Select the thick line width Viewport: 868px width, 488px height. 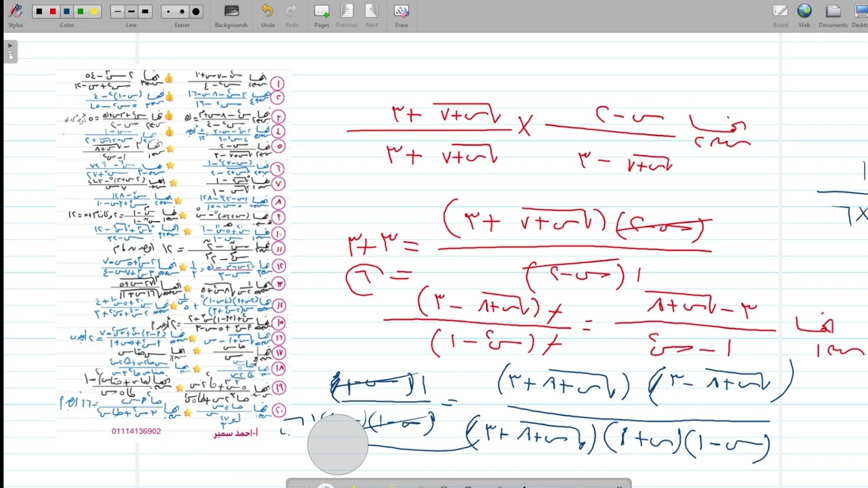tap(145, 12)
